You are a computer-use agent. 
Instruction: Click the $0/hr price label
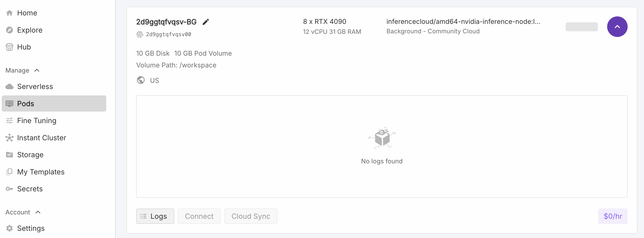point(612,216)
